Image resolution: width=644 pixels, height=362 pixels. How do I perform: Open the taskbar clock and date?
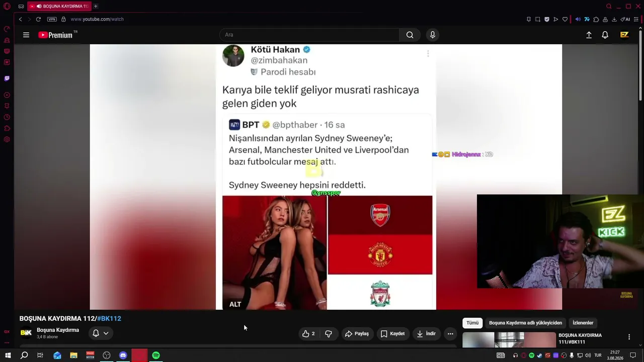[615, 355]
